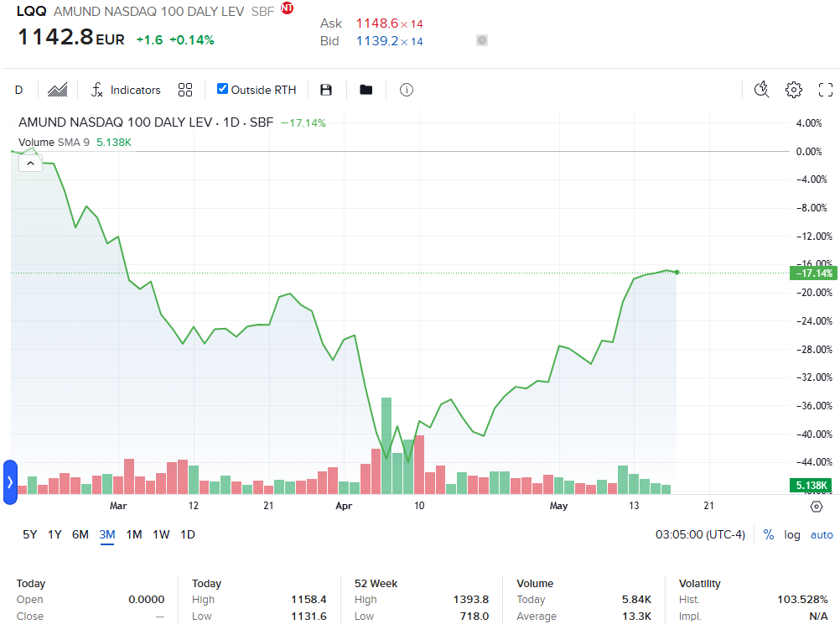Open the Indicators menu
This screenshot has width=840, height=640.
126,90
